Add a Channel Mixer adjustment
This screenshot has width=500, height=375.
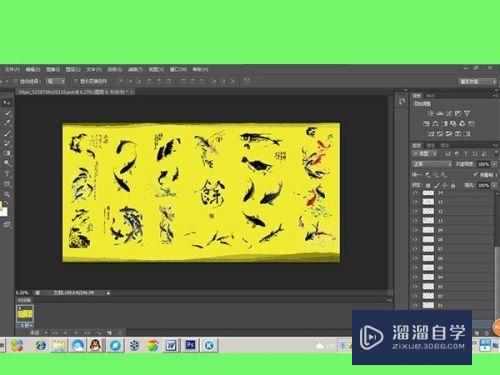(462, 124)
